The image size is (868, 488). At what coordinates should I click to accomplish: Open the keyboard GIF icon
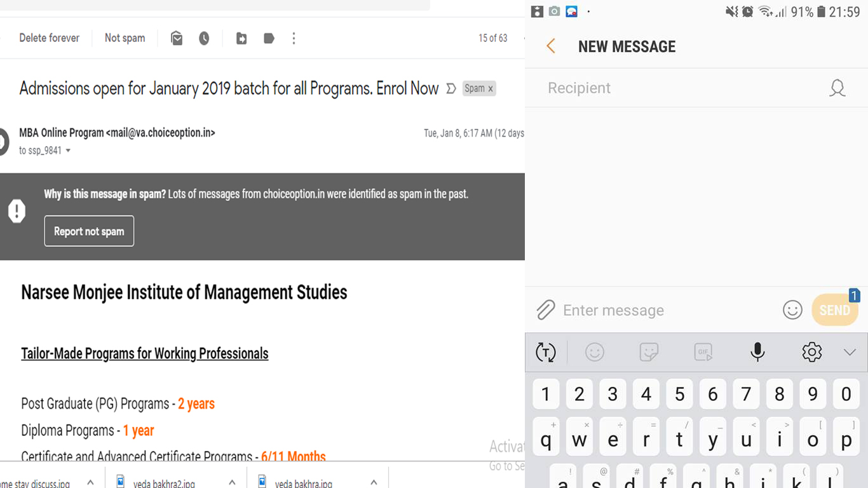[x=703, y=352]
